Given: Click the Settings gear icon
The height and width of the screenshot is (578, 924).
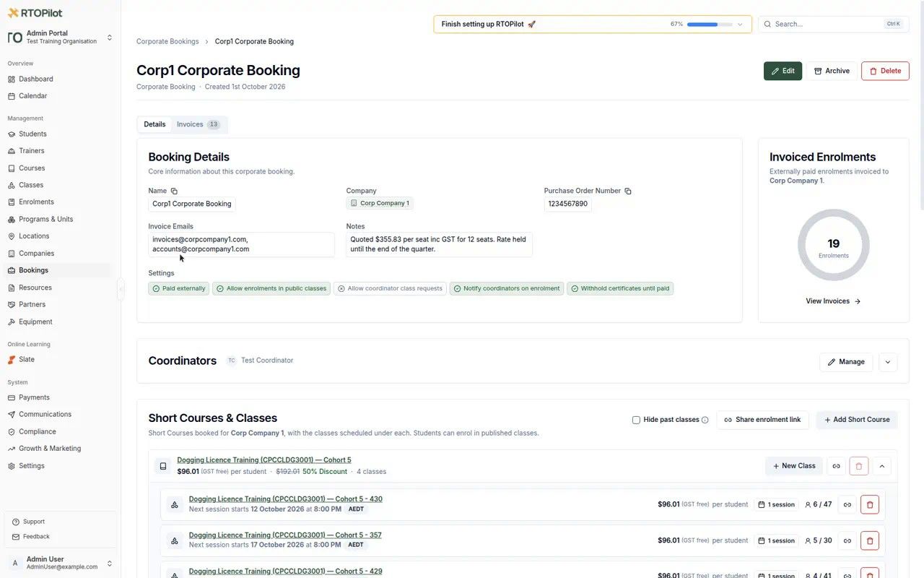Looking at the screenshot, I should click(12, 466).
